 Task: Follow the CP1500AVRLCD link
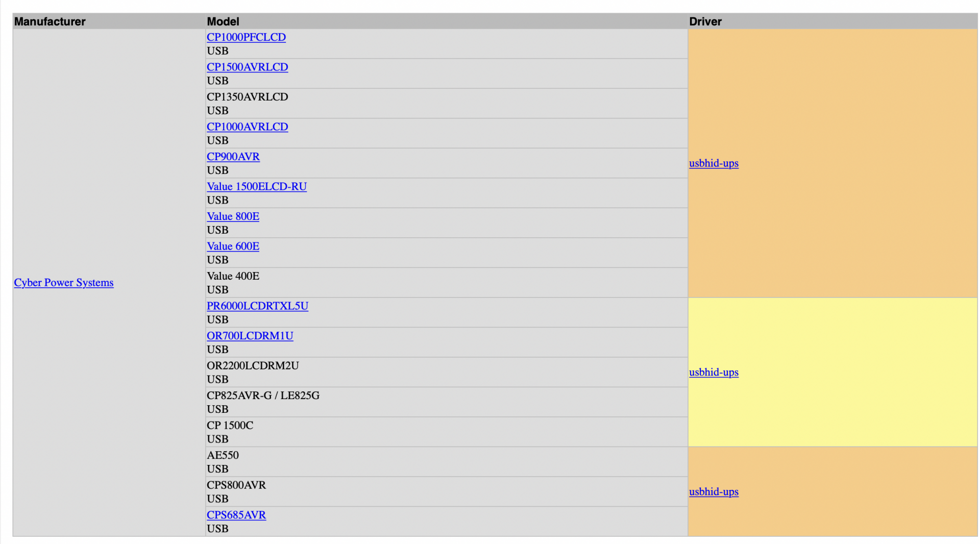(x=247, y=67)
